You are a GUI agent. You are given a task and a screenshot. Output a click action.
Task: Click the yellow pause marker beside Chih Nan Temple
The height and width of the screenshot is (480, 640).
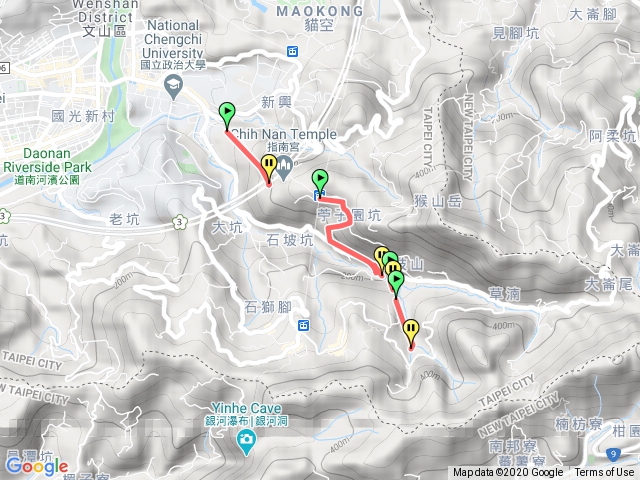(x=269, y=168)
